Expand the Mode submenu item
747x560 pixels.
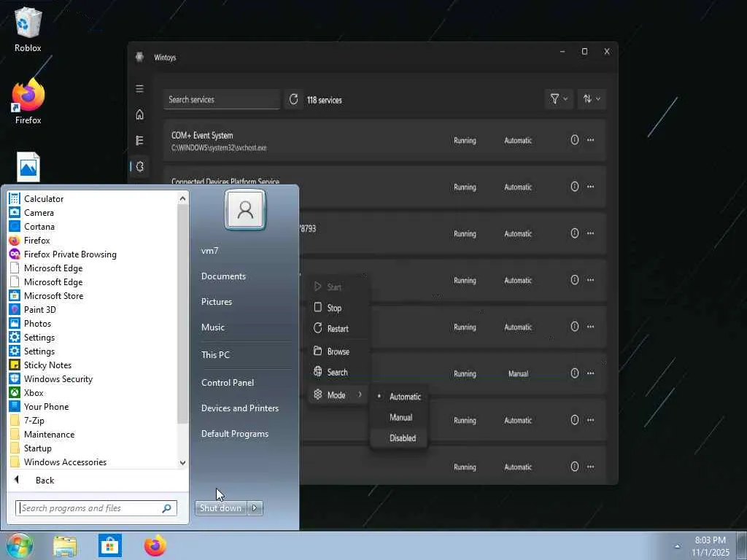[338, 394]
